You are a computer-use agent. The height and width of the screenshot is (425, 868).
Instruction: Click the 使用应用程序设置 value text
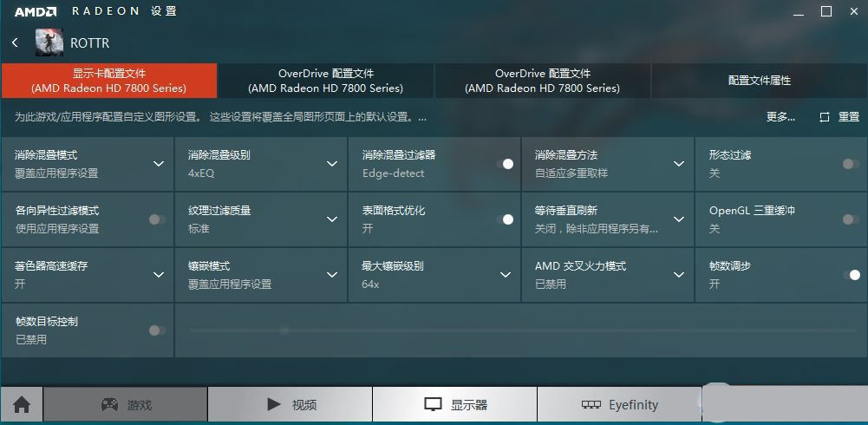point(57,229)
